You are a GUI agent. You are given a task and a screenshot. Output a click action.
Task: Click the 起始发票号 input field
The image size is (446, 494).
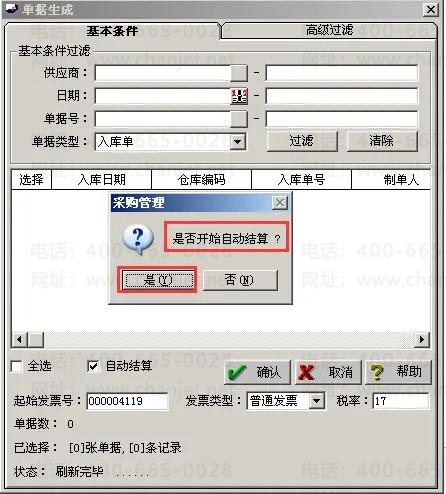[x=127, y=401]
